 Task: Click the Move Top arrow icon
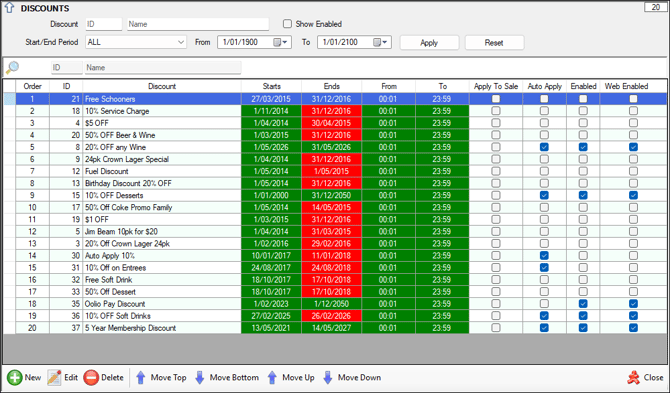141,378
